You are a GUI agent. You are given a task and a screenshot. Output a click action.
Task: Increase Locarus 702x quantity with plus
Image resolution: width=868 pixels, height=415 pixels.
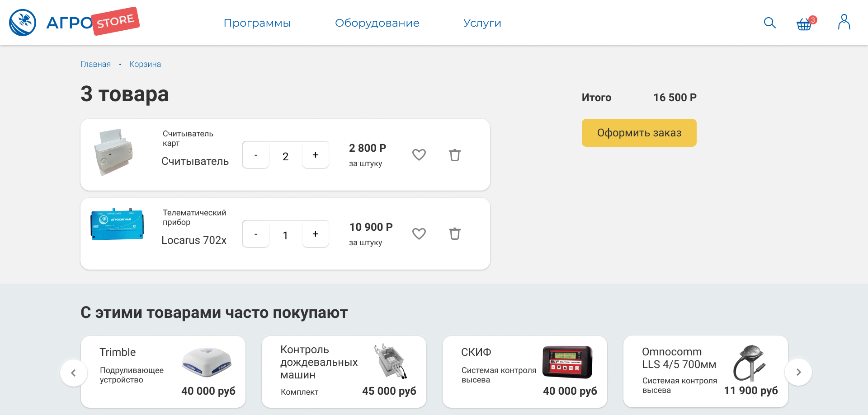point(316,234)
